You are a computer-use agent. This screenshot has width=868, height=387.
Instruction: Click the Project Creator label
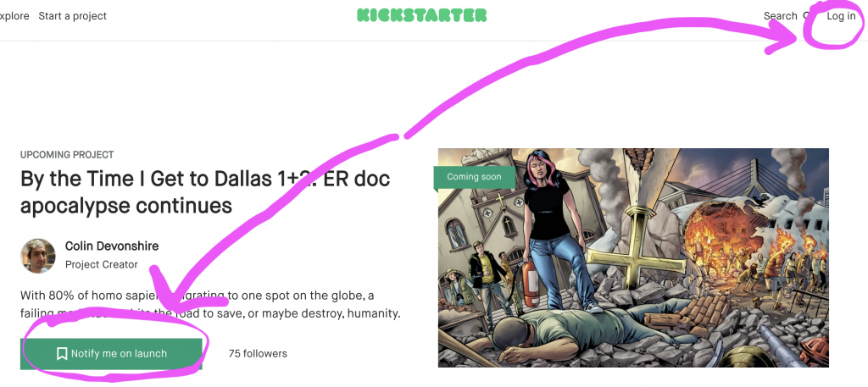[x=102, y=265]
